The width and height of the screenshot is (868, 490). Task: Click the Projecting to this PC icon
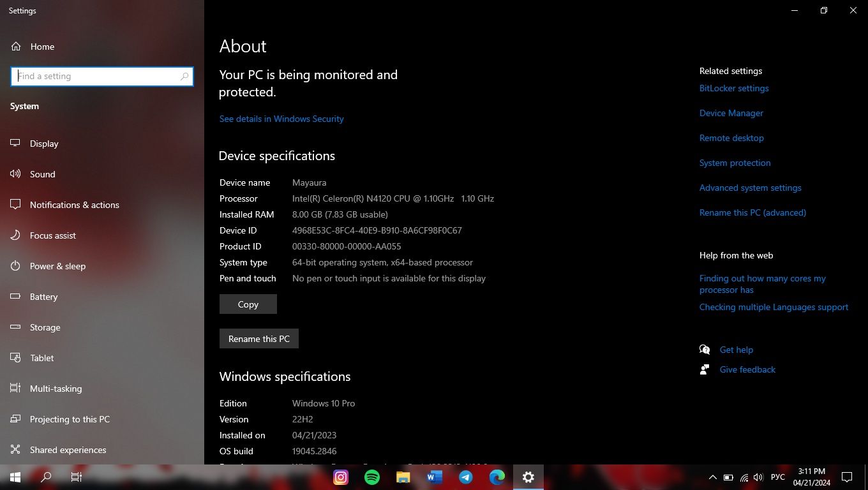click(x=15, y=419)
